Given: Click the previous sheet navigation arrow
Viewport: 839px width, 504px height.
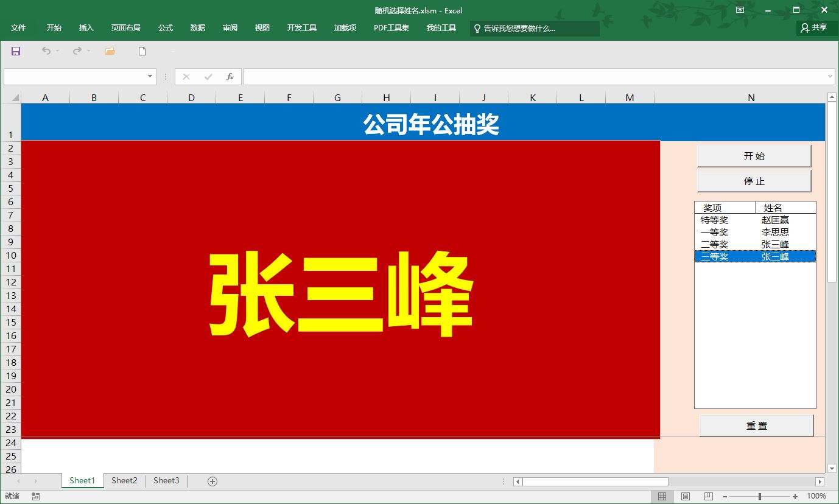Looking at the screenshot, I should (x=18, y=481).
